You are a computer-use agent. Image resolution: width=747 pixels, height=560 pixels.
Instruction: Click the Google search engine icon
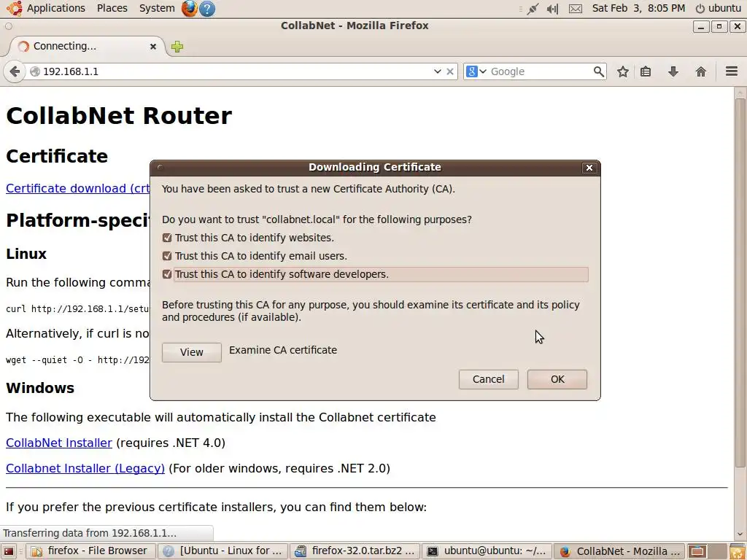(x=472, y=71)
